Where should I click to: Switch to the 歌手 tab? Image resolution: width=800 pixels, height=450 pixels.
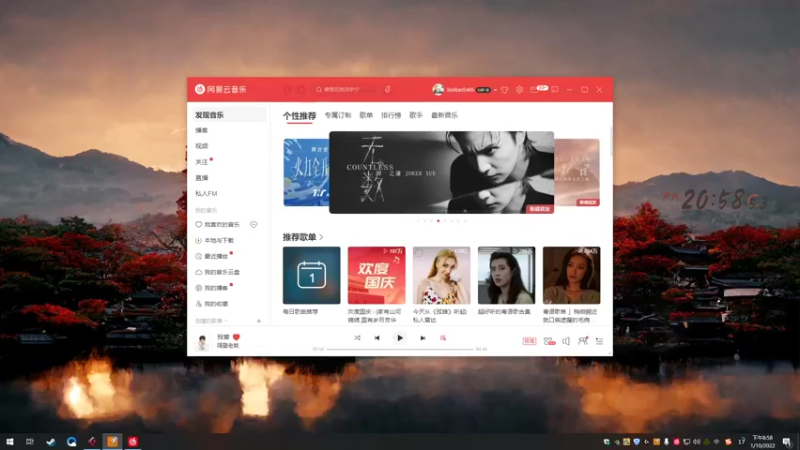tap(416, 115)
